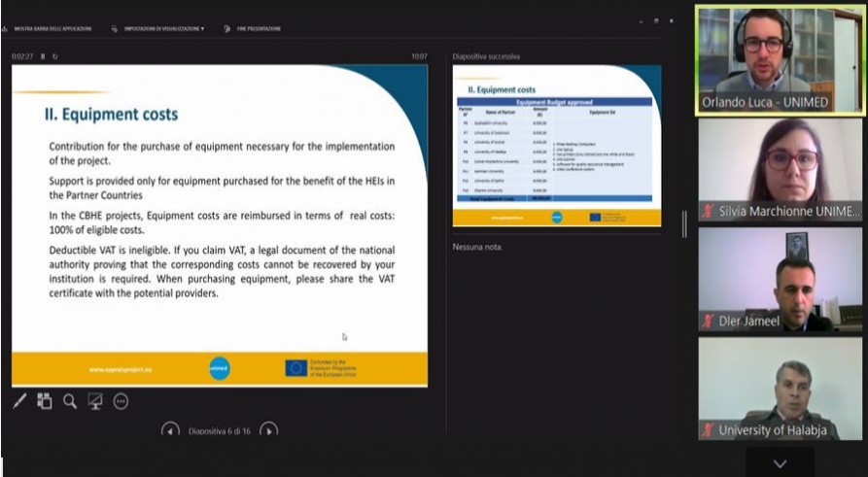Click the 'Diapositiva 6 di 16' counter
The height and width of the screenshot is (477, 868).
pyautogui.click(x=220, y=431)
